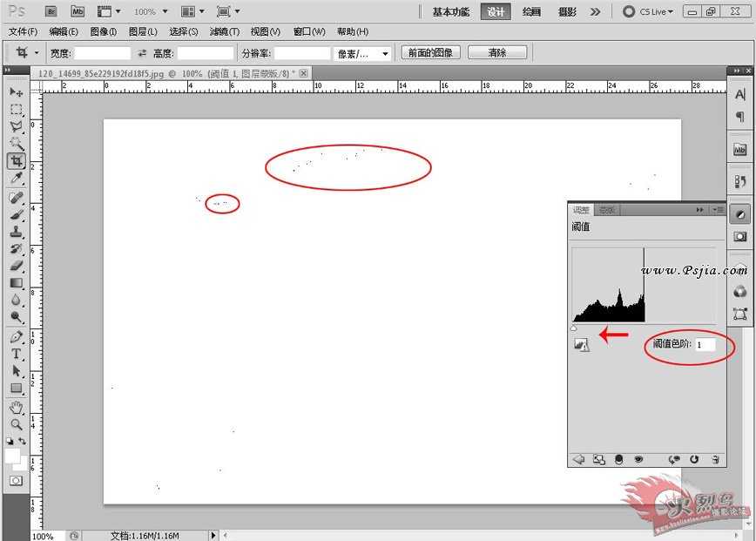This screenshot has width=756, height=541.
Task: Click the threshold calculate histogram warning icon
Action: pyautogui.click(x=582, y=345)
